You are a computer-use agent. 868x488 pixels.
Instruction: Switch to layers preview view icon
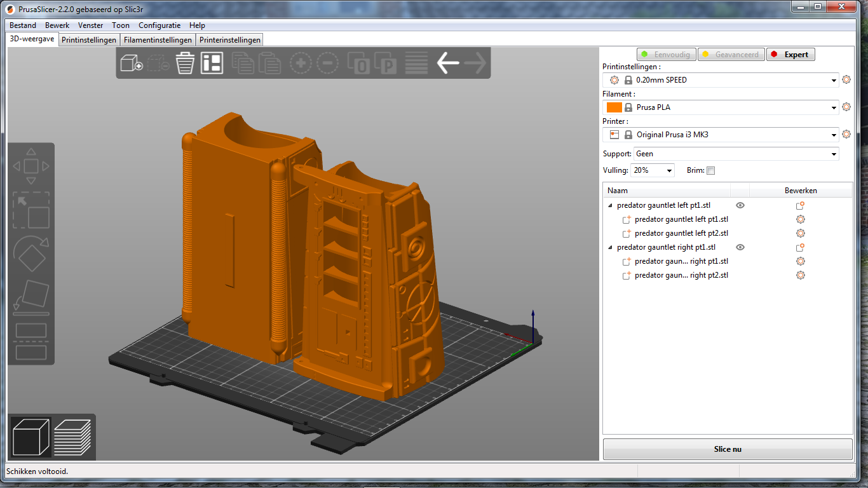tap(72, 437)
